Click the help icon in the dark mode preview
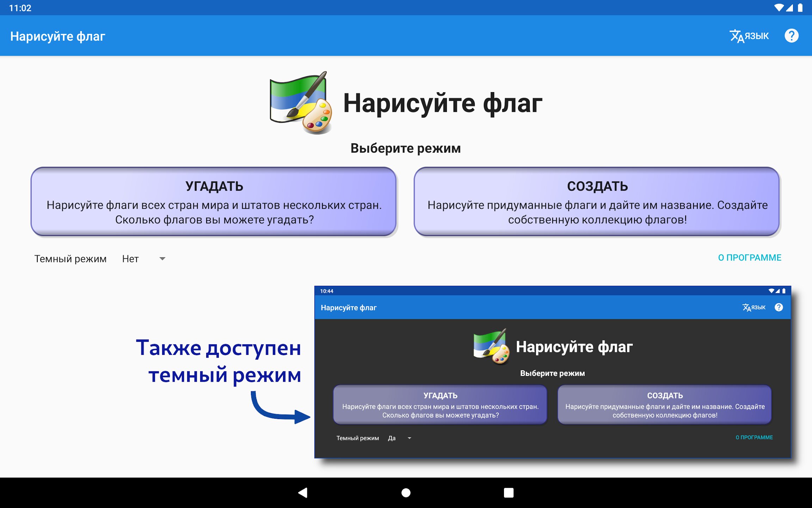 779,307
